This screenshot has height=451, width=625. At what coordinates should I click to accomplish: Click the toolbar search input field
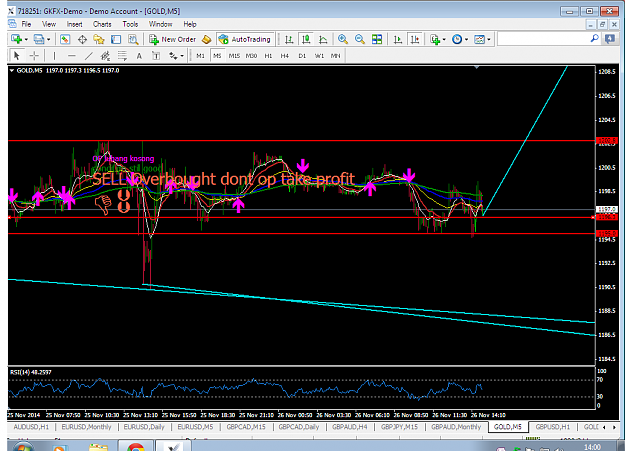(543, 39)
